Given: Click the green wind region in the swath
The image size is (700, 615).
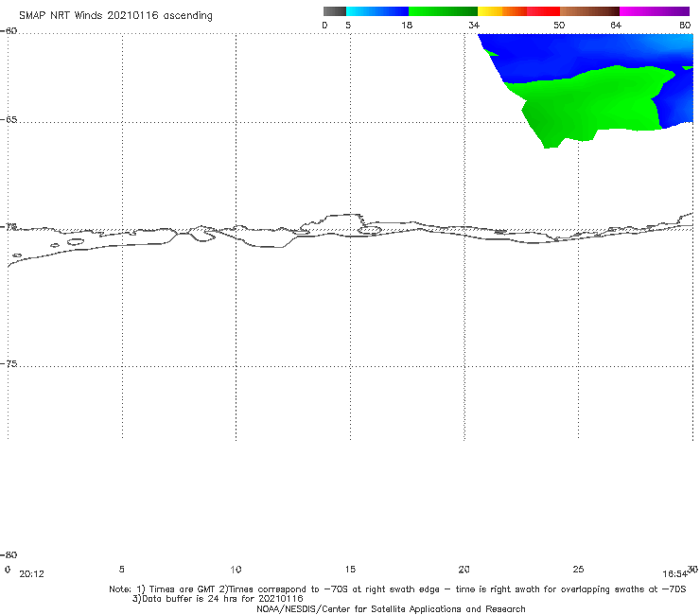Looking at the screenshot, I should click(589, 105).
